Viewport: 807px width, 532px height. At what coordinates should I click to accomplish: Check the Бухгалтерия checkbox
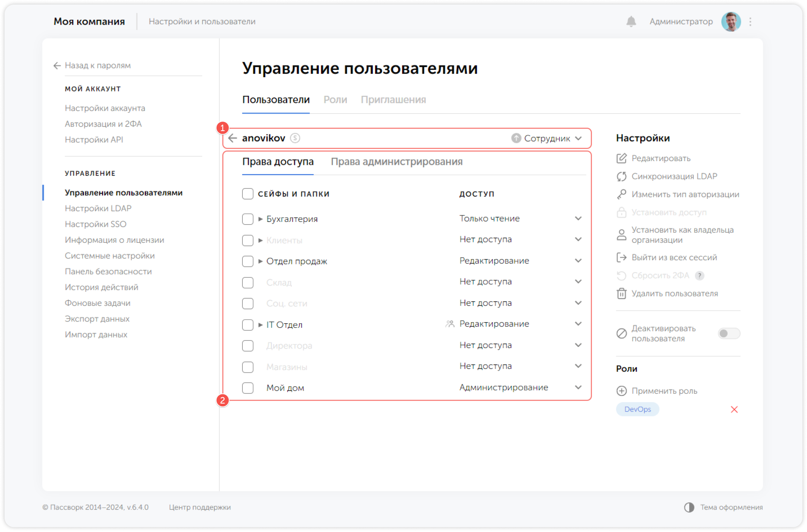point(247,219)
